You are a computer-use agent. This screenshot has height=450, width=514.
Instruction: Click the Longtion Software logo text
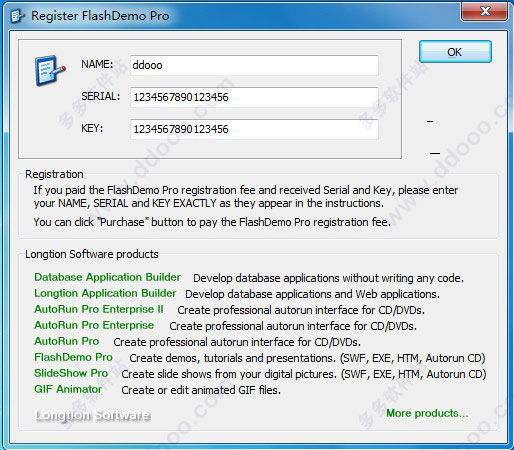coord(93,415)
